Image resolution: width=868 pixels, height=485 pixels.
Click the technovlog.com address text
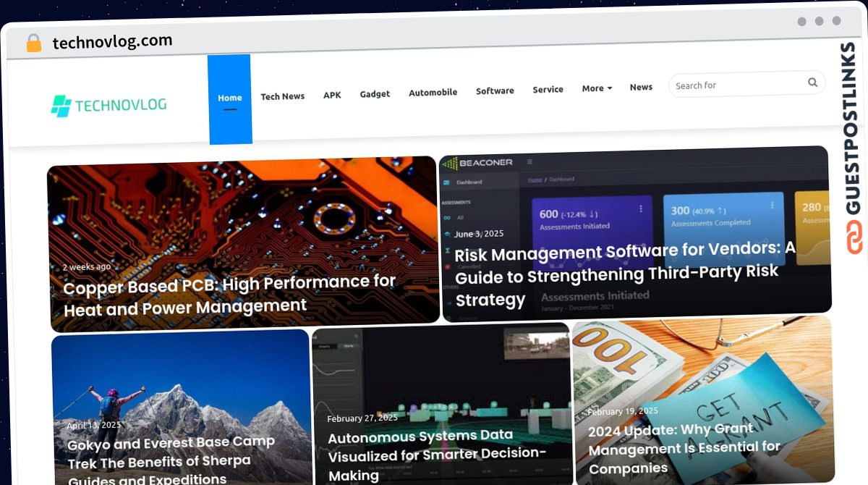[x=112, y=41]
